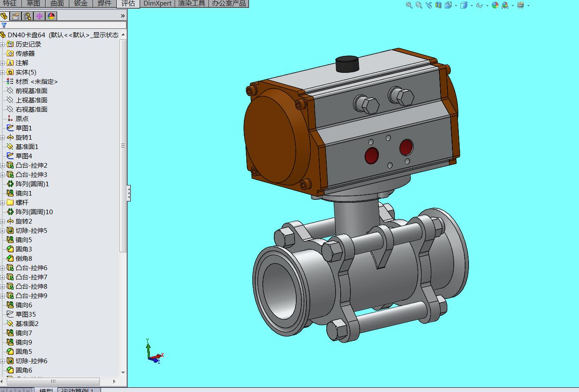Click the Zoom to Fit magnifier icon
This screenshot has width=579, height=392.
(x=409, y=5)
